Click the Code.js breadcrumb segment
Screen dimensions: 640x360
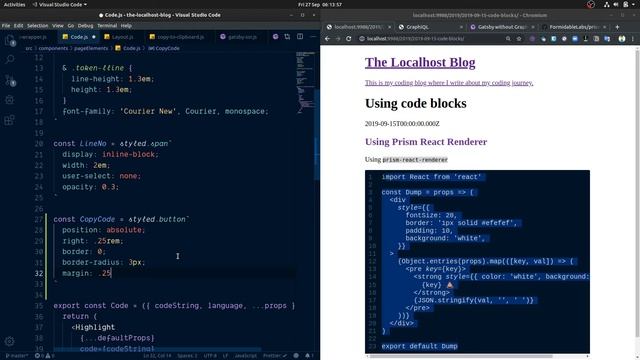[x=128, y=48]
